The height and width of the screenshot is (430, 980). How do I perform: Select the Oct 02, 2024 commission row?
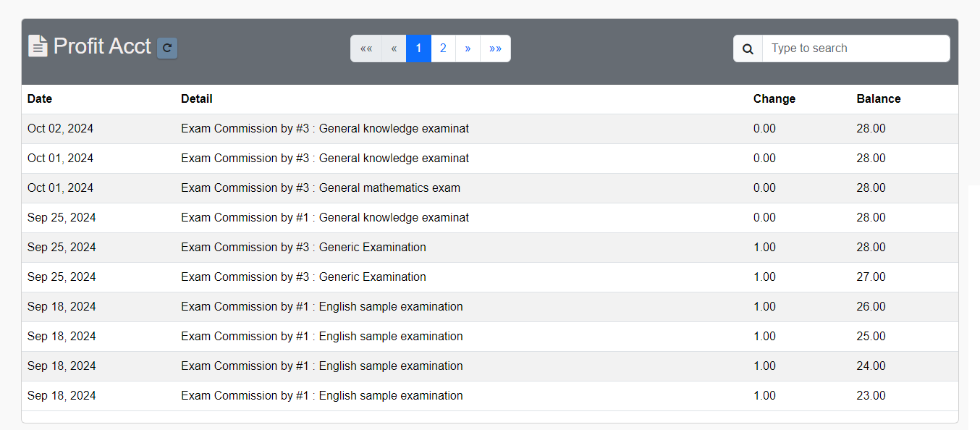pos(324,129)
